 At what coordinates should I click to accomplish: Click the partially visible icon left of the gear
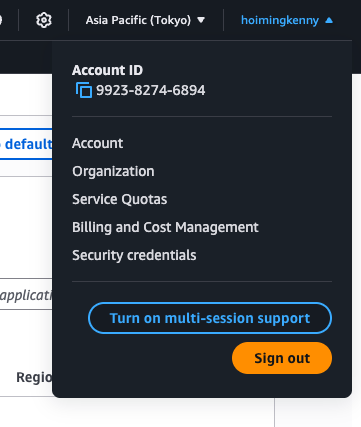1,20
